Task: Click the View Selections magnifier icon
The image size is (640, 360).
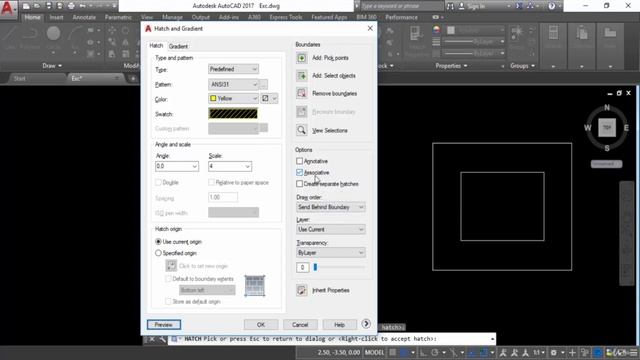Action: tap(302, 130)
